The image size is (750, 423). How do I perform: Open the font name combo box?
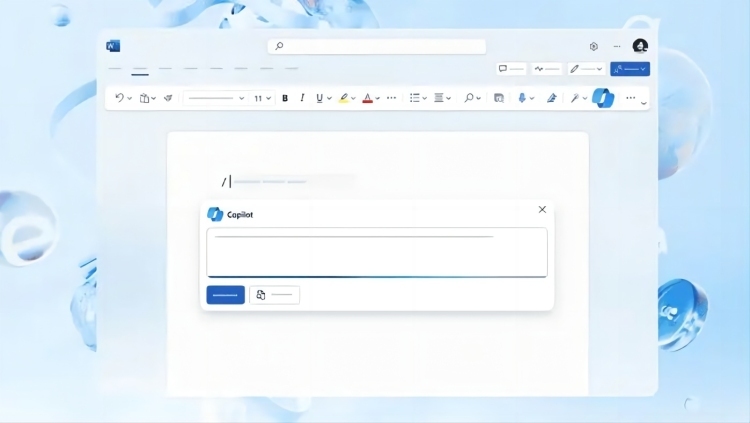pos(216,98)
